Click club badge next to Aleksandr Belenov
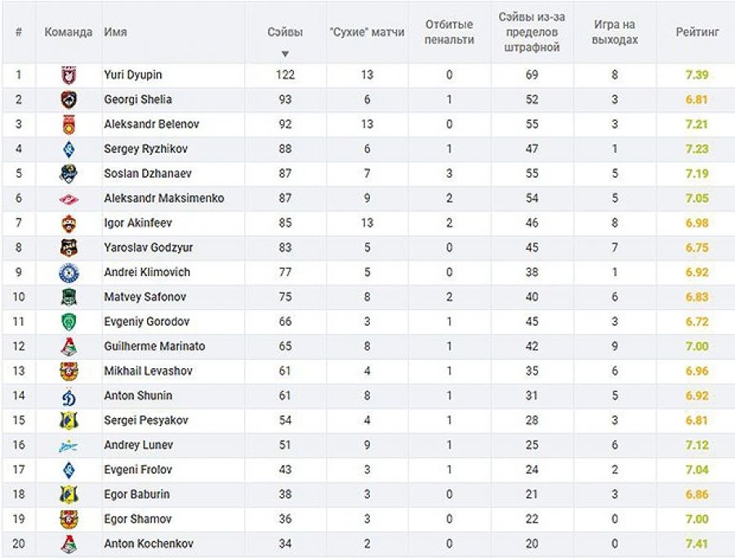This screenshot has width=735, height=560. pyautogui.click(x=69, y=125)
